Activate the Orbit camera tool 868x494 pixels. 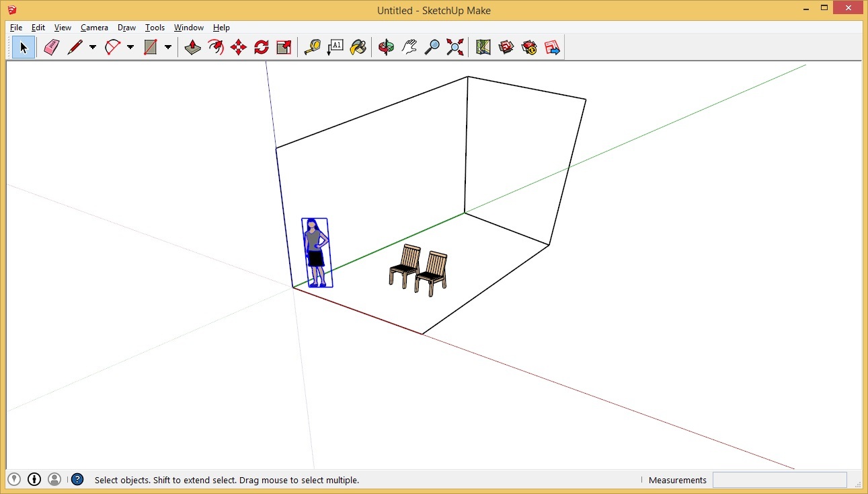click(387, 47)
